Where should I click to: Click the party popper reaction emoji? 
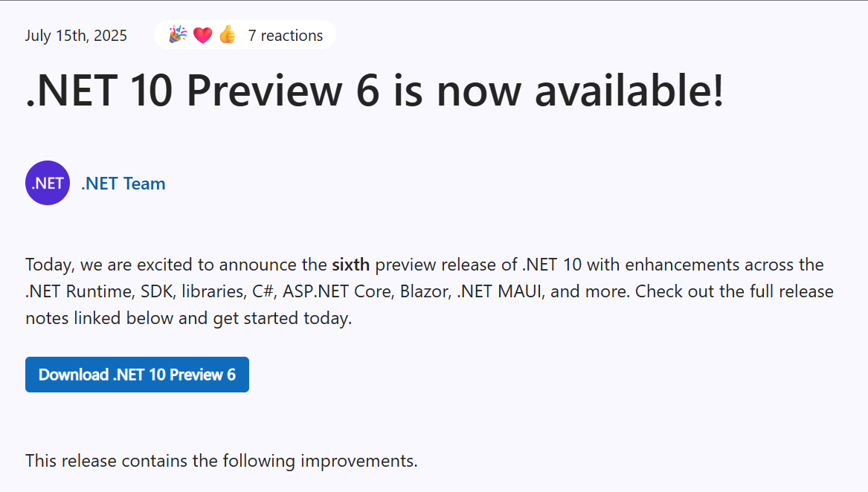(x=178, y=35)
